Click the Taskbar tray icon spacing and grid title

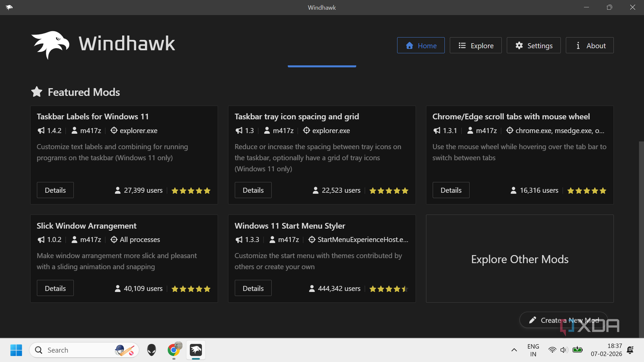297,116
